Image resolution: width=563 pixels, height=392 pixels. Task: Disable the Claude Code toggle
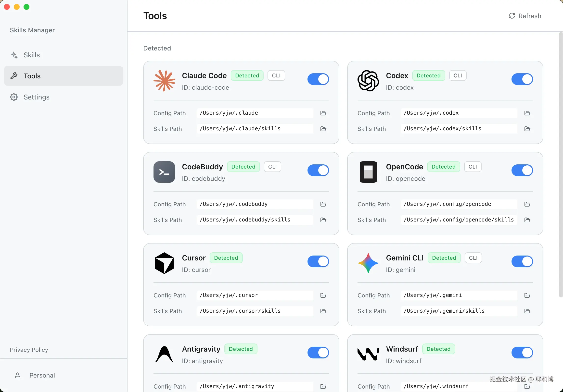318,79
